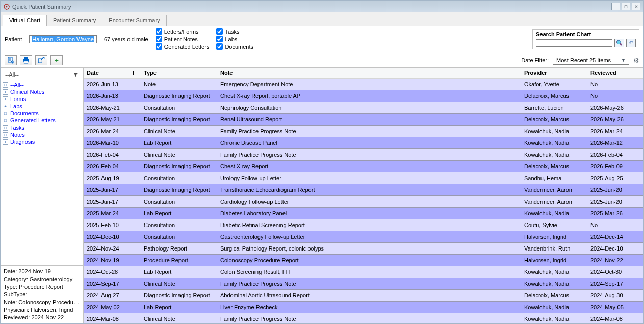Screen dimensions: 644x324
Task: Select Notes in the category tree
Action: (x=17, y=135)
